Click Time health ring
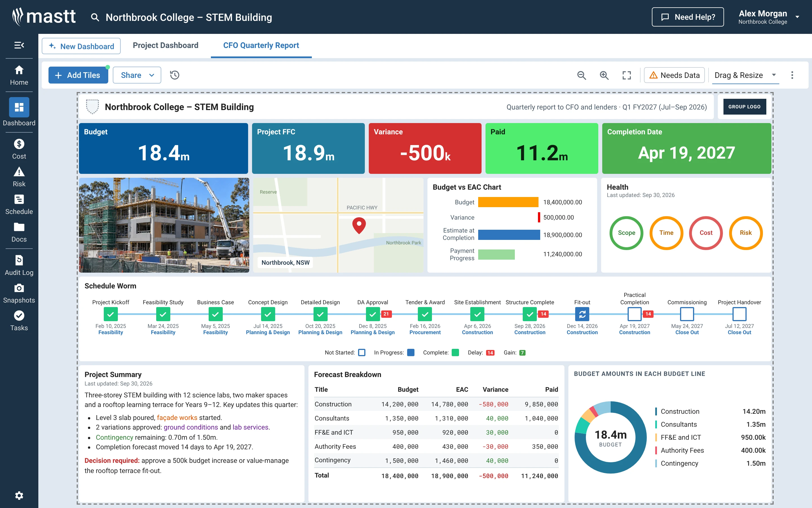Image resolution: width=812 pixels, height=508 pixels. 666,233
